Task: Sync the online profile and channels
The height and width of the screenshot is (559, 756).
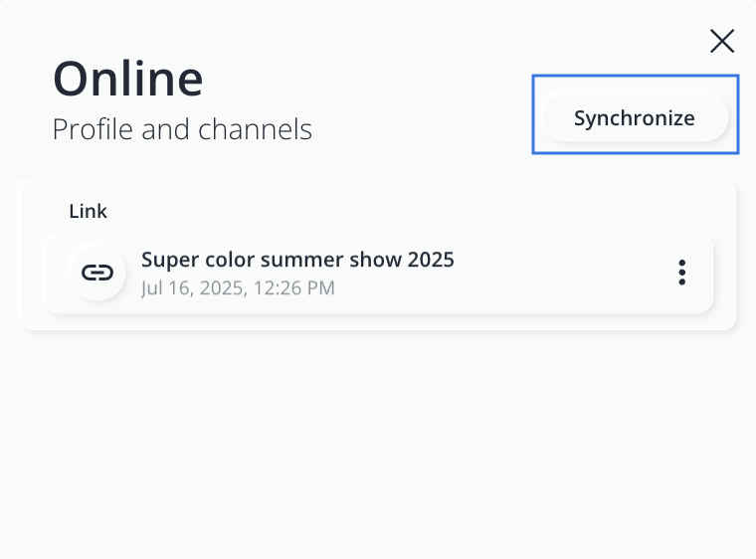Action: pyautogui.click(x=634, y=118)
